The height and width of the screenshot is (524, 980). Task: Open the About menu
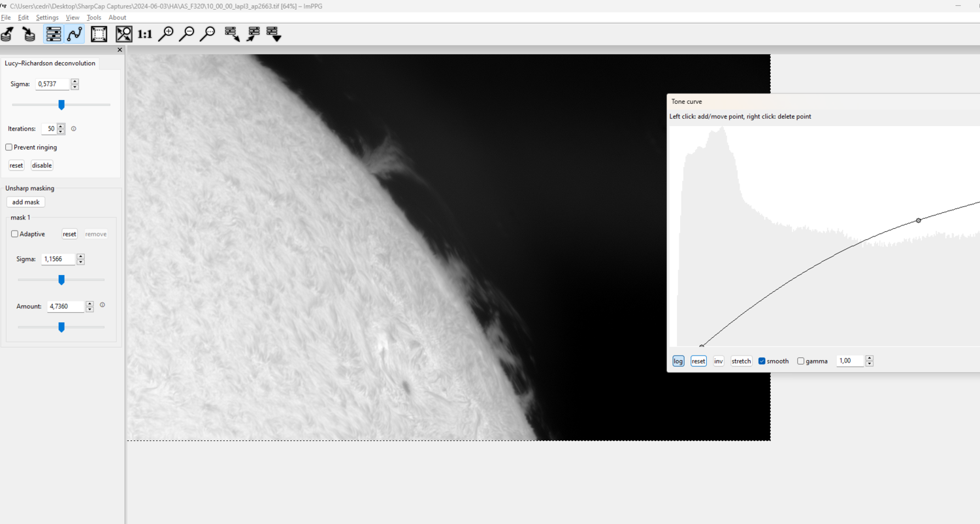pos(118,18)
